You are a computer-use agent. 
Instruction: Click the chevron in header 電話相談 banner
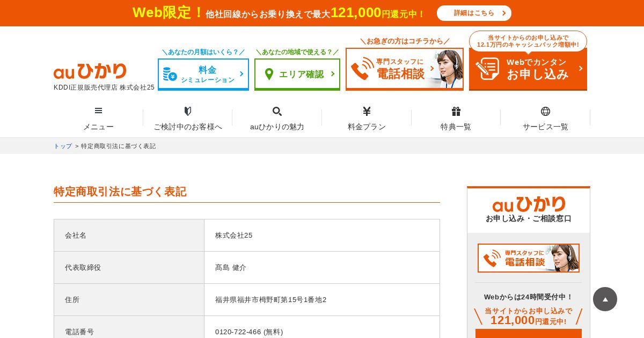pyautogui.click(x=431, y=68)
